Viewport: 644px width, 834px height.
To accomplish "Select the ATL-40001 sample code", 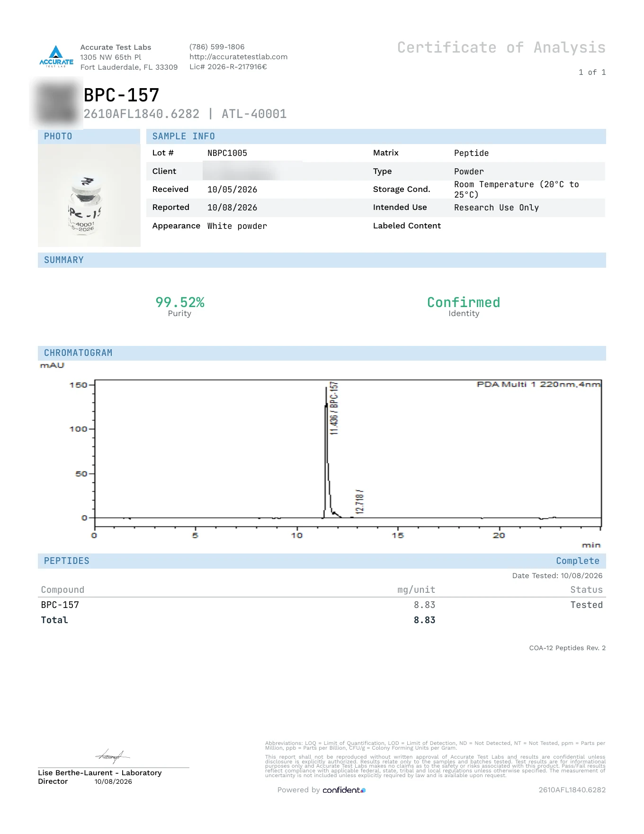I will point(254,114).
